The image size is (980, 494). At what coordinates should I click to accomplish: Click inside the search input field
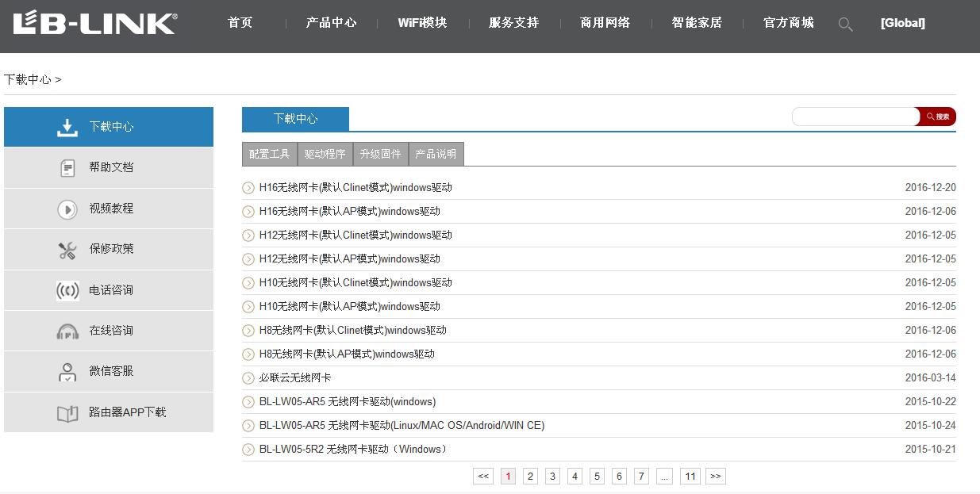[x=853, y=117]
